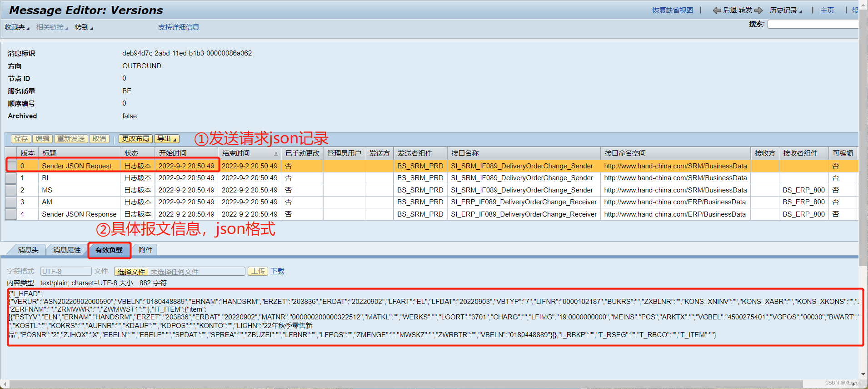Switch to the 消息属性 tab
Image resolution: width=868 pixels, height=389 pixels.
coord(67,250)
